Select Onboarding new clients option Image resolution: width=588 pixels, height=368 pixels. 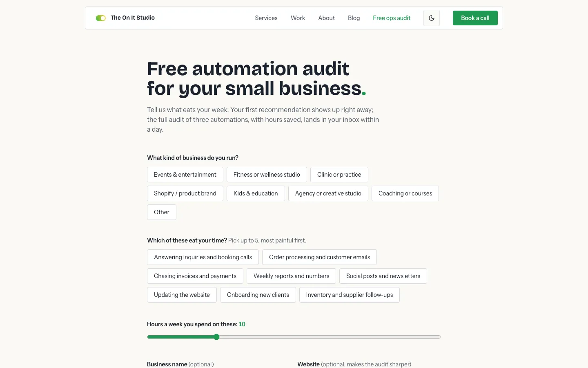tap(258, 295)
